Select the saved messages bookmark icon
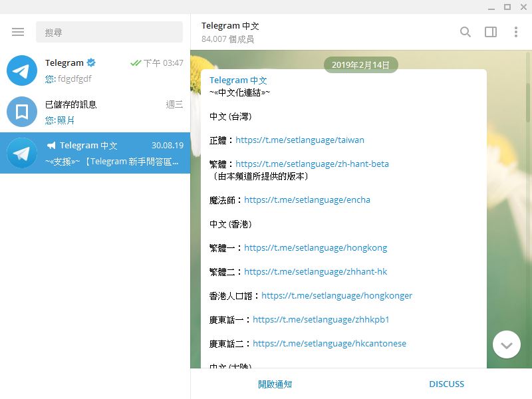The width and height of the screenshot is (532, 399). tap(21, 112)
